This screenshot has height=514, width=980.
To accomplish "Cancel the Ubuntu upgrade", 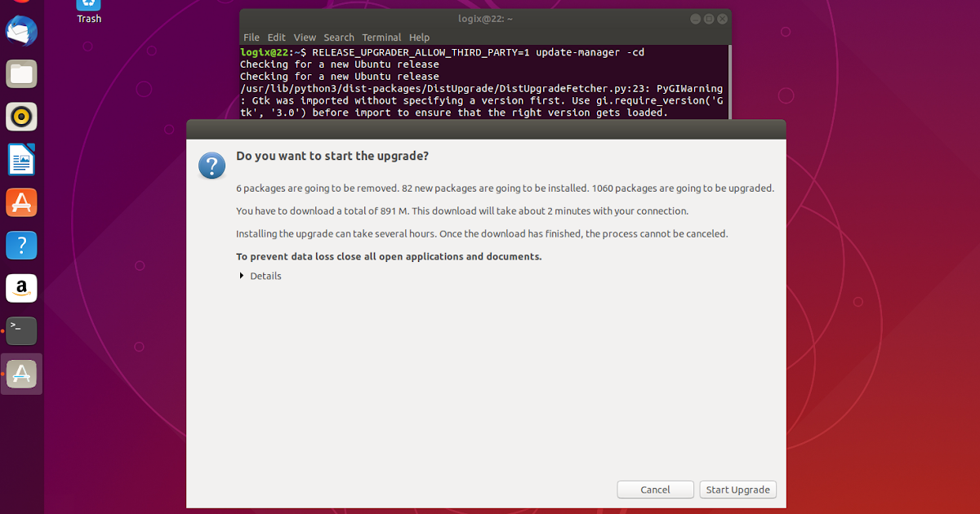I will tap(655, 489).
